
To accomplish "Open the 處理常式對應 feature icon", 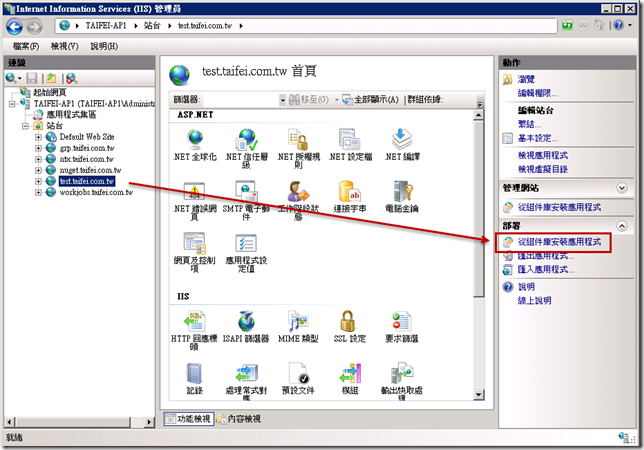I will (246, 381).
